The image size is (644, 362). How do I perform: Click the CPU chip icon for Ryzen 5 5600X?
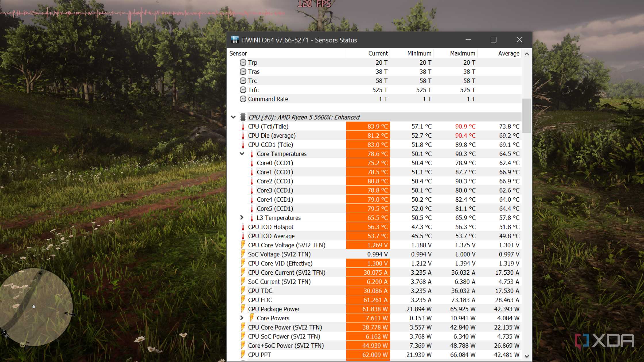pos(243,117)
